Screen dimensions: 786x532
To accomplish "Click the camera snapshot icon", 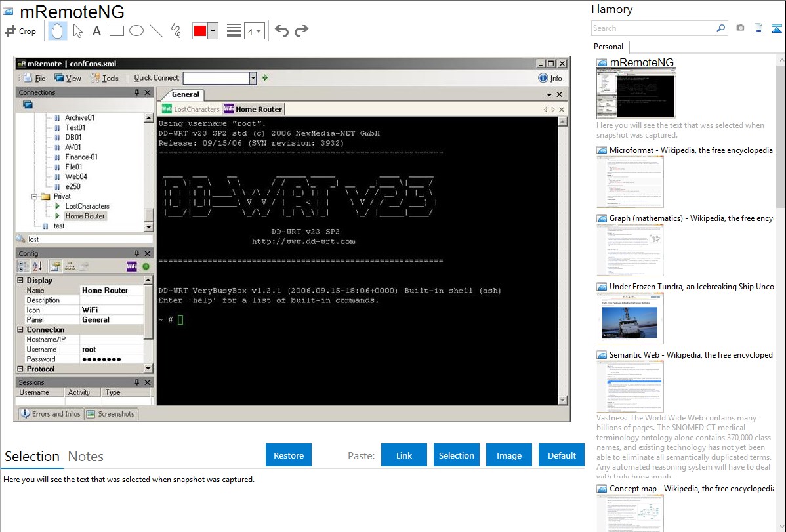I will click(x=740, y=28).
